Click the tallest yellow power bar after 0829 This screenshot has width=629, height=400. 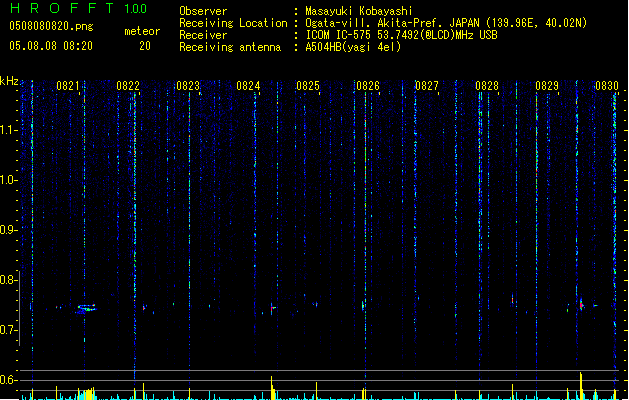tap(581, 386)
